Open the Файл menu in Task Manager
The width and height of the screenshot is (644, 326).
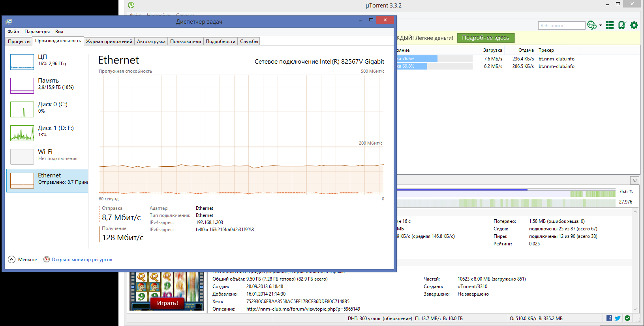[x=13, y=32]
